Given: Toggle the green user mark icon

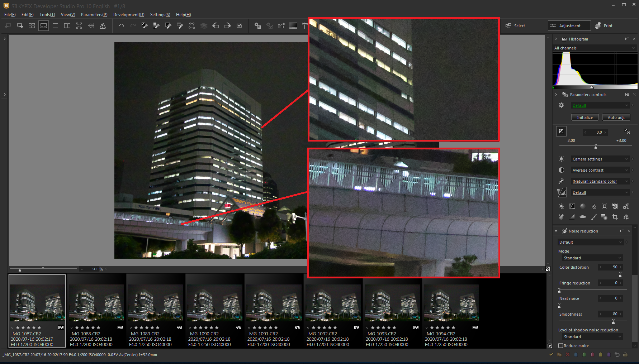Looking at the screenshot, I should coord(584,355).
